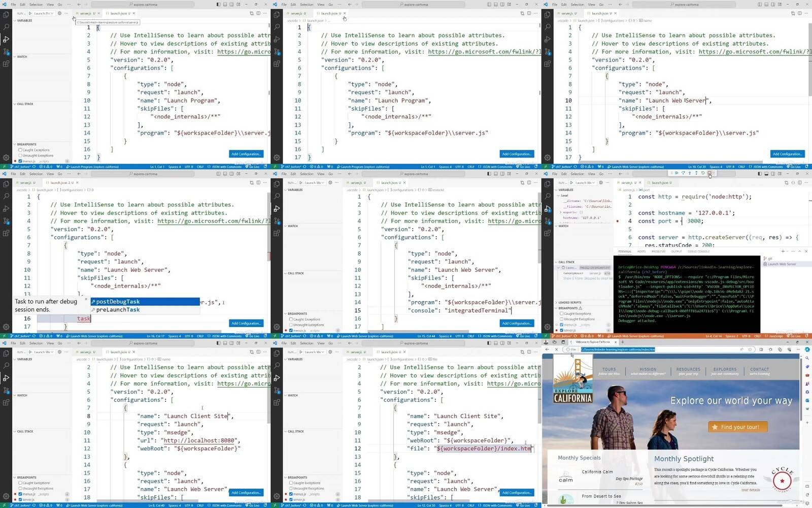The image size is (812, 508).
Task: Open Explorer view in top-left VS Code window
Action: pyautogui.click(x=6, y=14)
